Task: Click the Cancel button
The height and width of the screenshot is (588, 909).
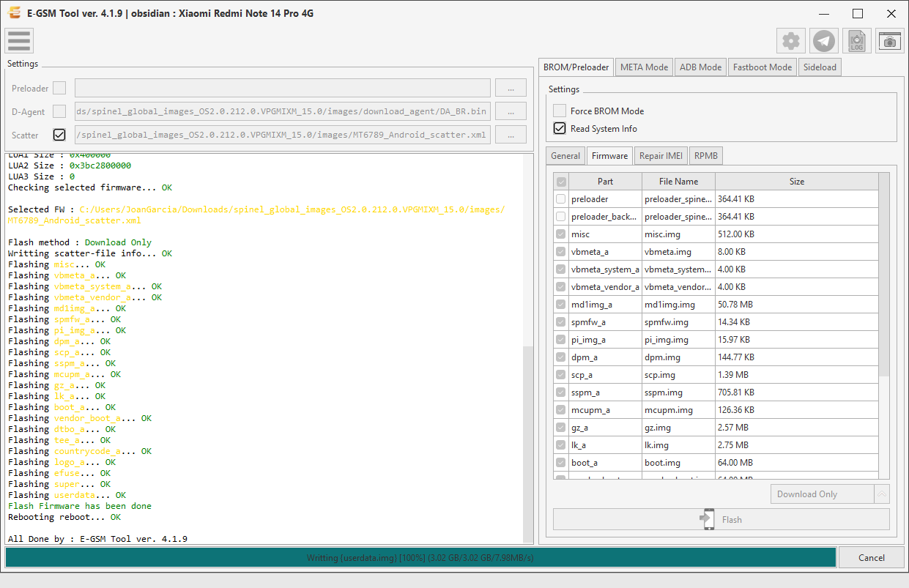Action: tap(872, 557)
